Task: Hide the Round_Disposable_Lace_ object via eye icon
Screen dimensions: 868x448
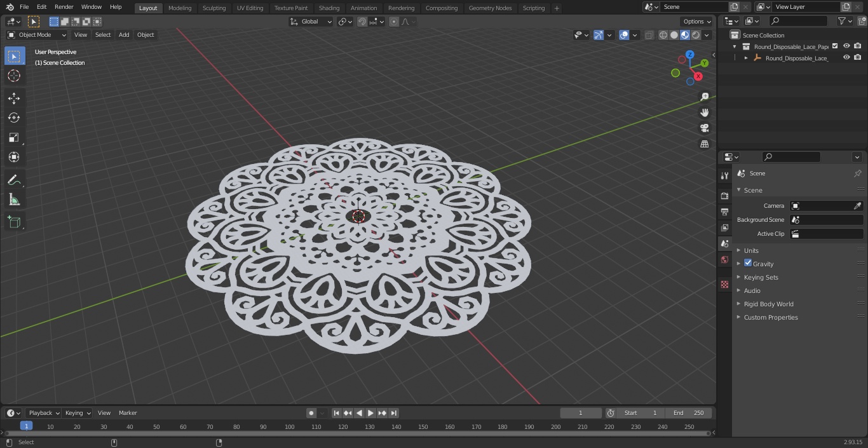Action: 846,57
